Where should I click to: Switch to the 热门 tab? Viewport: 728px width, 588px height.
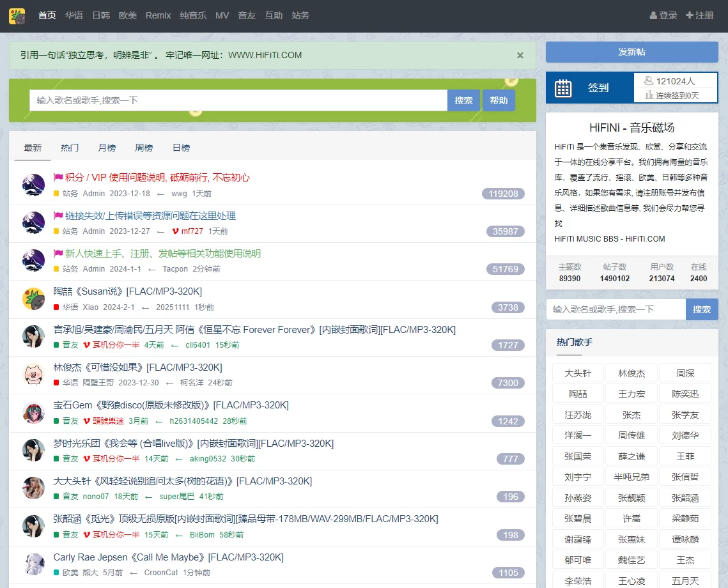[x=70, y=148]
